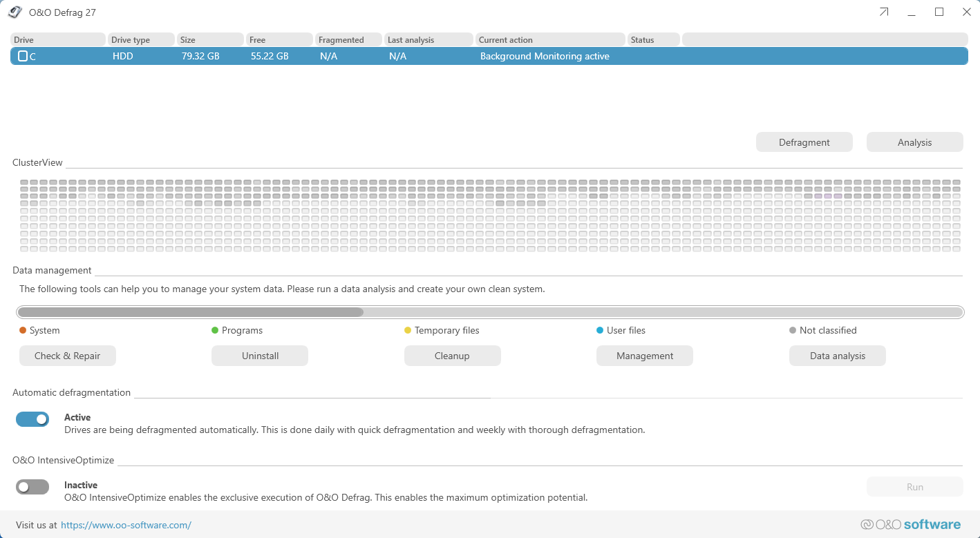Screen dimensions: 980x538
Task: Click the data management usage bar
Action: tap(490, 312)
